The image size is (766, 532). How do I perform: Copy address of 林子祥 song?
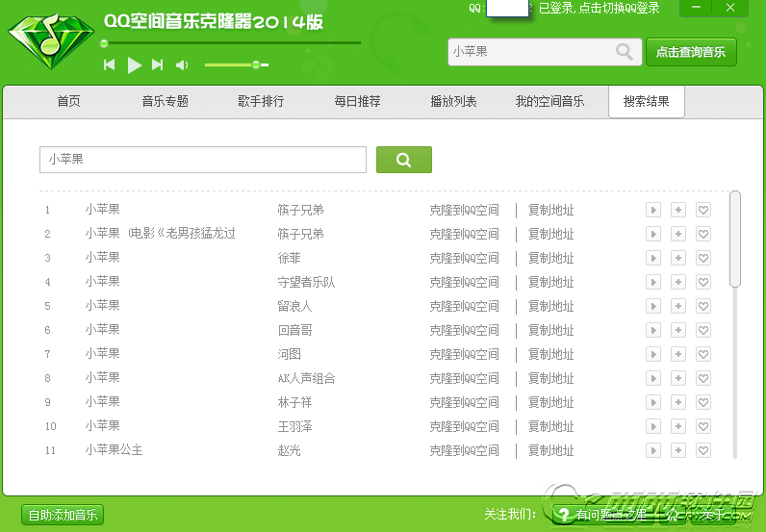click(x=550, y=402)
